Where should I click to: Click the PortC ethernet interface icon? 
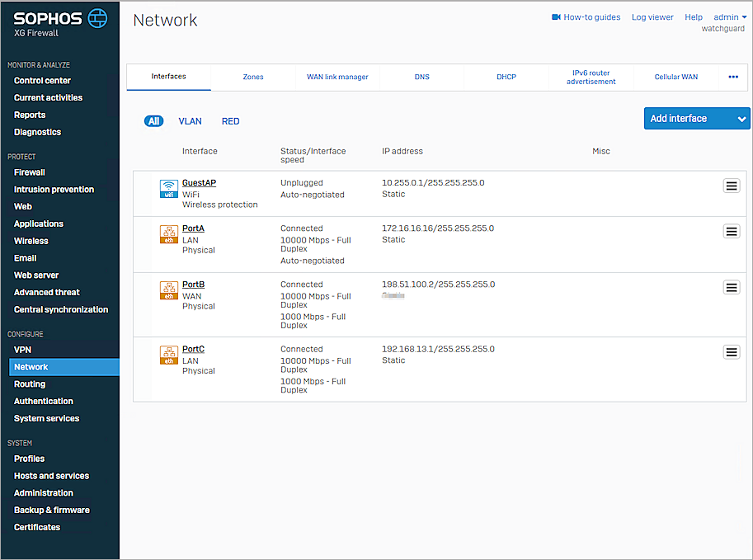[168, 355]
